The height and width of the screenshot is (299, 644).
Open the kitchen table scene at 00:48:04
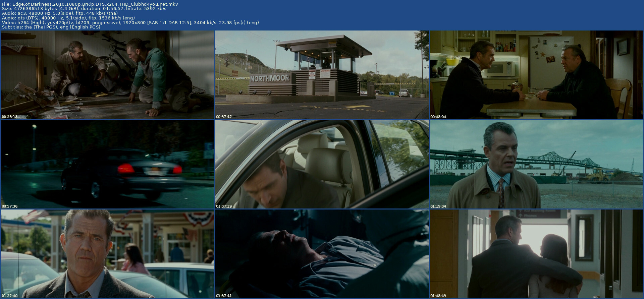click(536, 75)
